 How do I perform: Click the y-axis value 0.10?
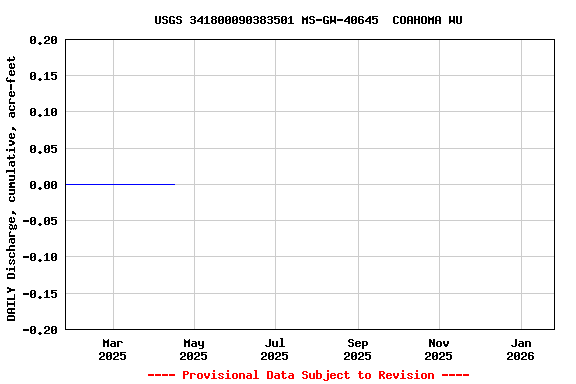point(44,112)
